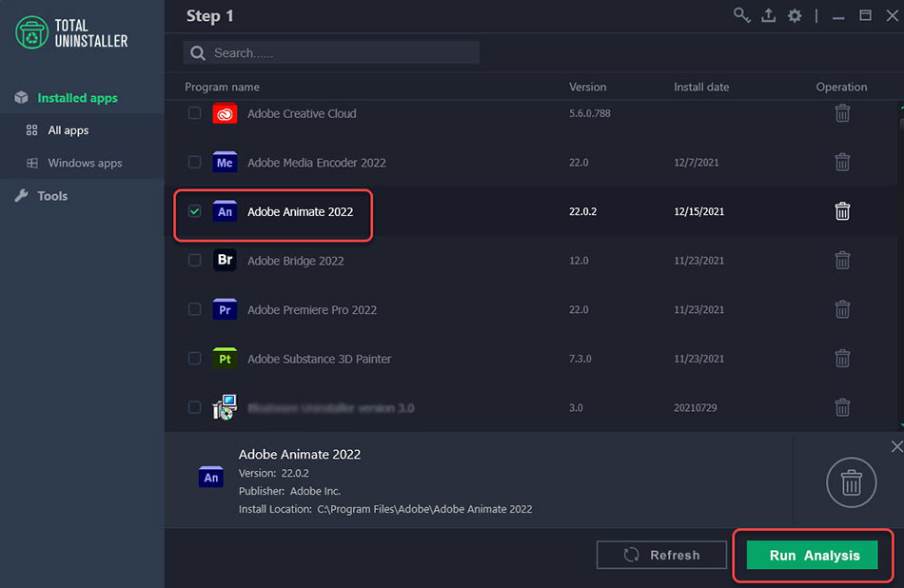The image size is (904, 588).
Task: Click the trash icon for Adobe Substance 3D Painter
Action: 842,358
